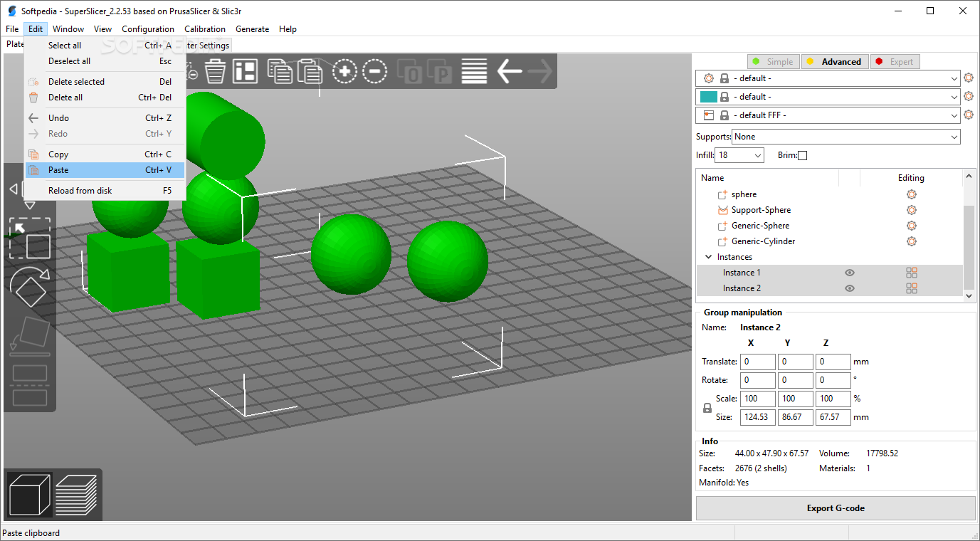Screen dimensions: 980x541
Task: Toggle visibility eye of Instance 1
Action: (849, 273)
